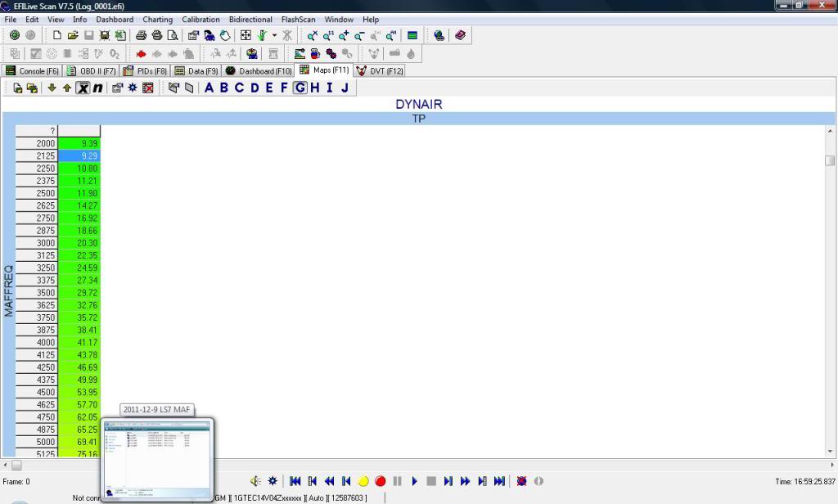838x504 pixels.
Task: Select map J
Action: (345, 88)
